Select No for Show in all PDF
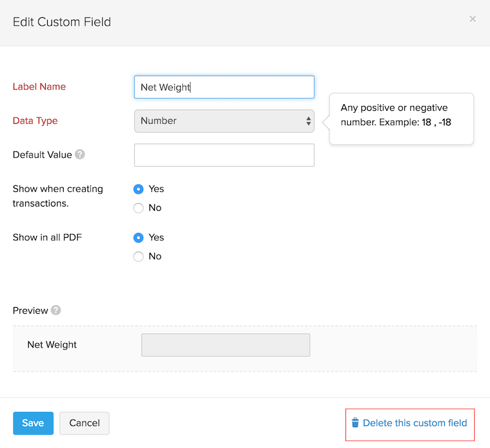Image resolution: width=490 pixels, height=448 pixels. tap(138, 256)
